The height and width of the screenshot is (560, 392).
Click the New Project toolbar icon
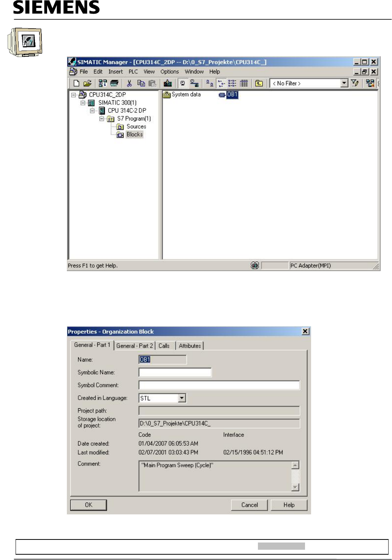(76, 83)
